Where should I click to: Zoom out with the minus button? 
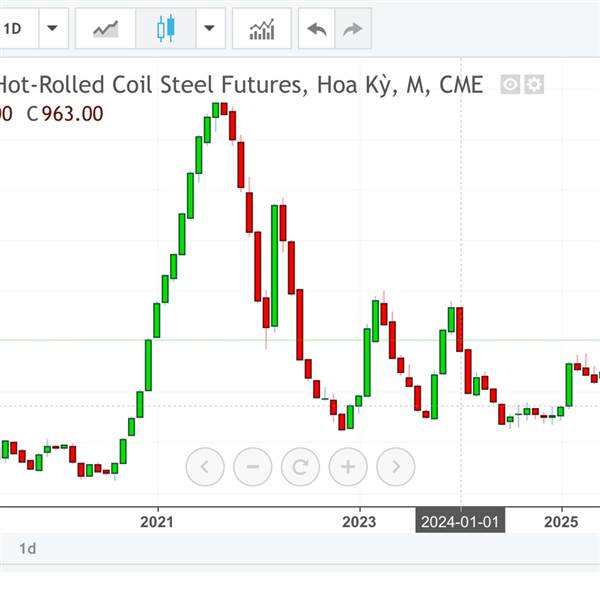coord(253,466)
